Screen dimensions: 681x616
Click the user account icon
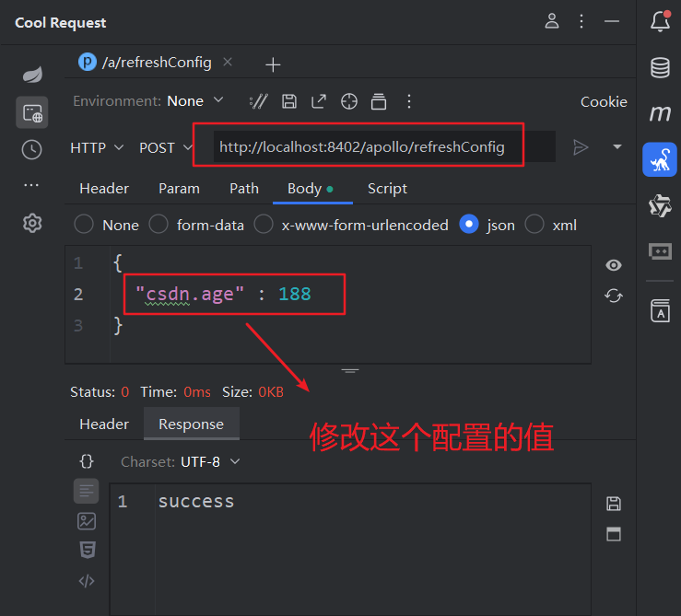552,21
